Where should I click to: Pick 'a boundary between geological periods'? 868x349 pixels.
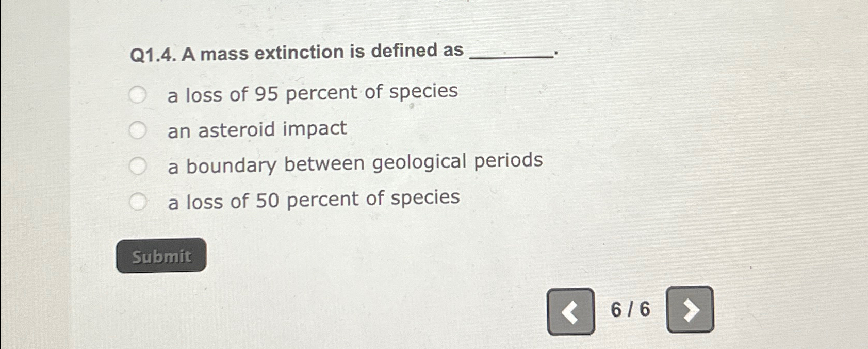138,164
